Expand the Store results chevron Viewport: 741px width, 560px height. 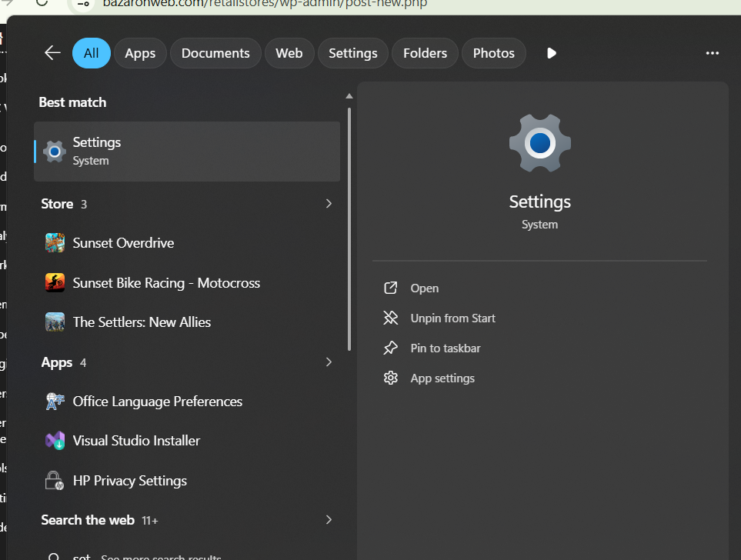[x=329, y=204]
